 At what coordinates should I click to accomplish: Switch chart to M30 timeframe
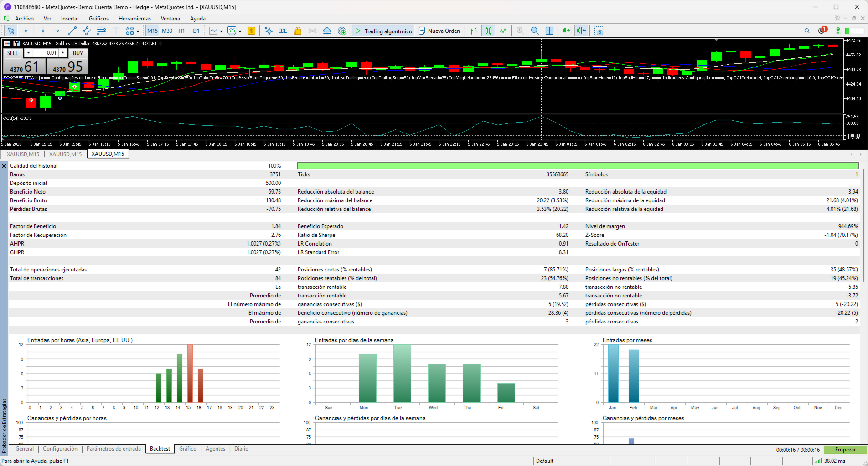(167, 31)
